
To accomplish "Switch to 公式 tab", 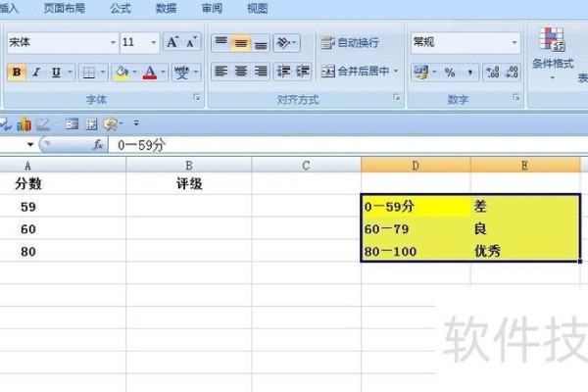I will click(x=121, y=8).
